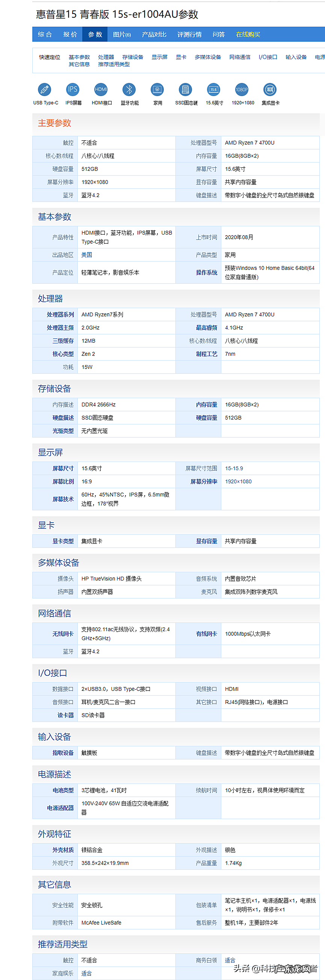This screenshot has height=980, width=325.
Task: Click the 最高睿频 label link
Action: point(207,328)
